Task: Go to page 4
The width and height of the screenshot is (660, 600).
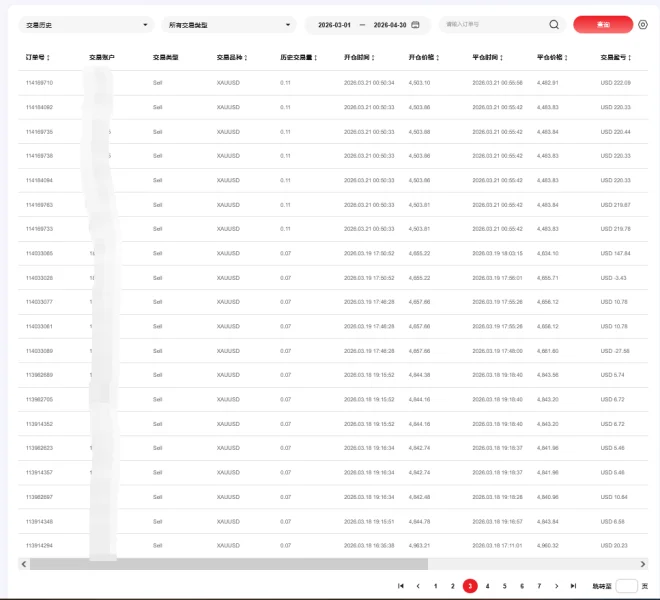Action: coord(487,586)
